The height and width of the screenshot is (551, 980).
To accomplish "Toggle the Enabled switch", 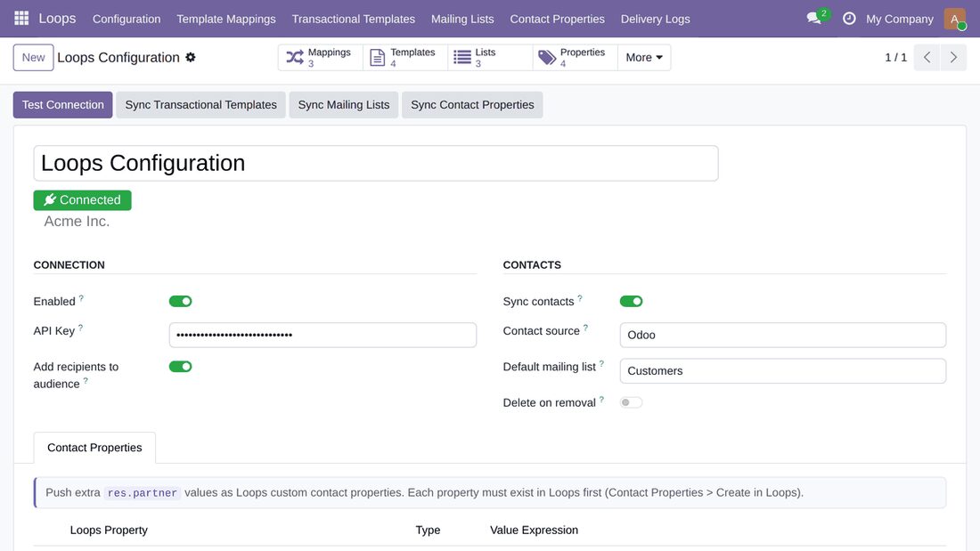I will (x=181, y=301).
